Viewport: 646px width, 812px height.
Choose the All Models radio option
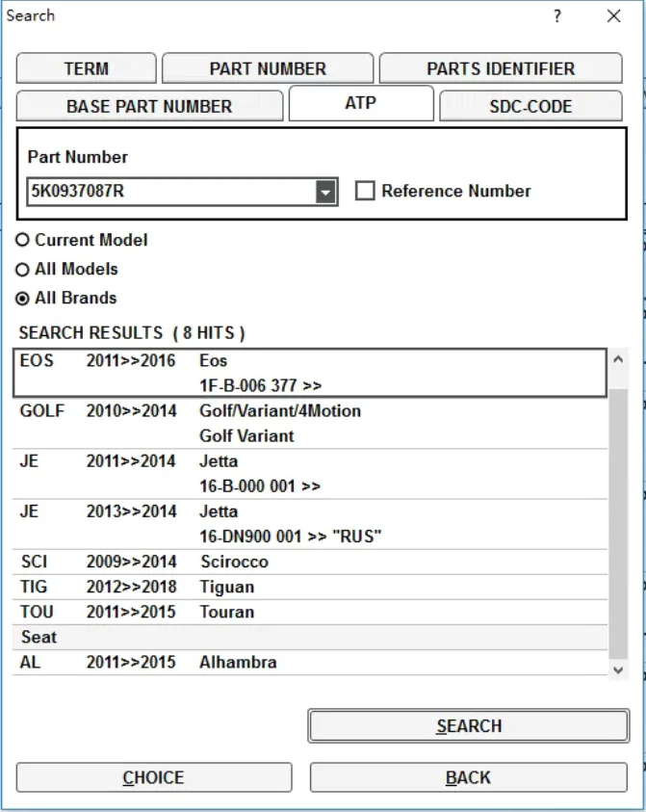click(x=23, y=269)
